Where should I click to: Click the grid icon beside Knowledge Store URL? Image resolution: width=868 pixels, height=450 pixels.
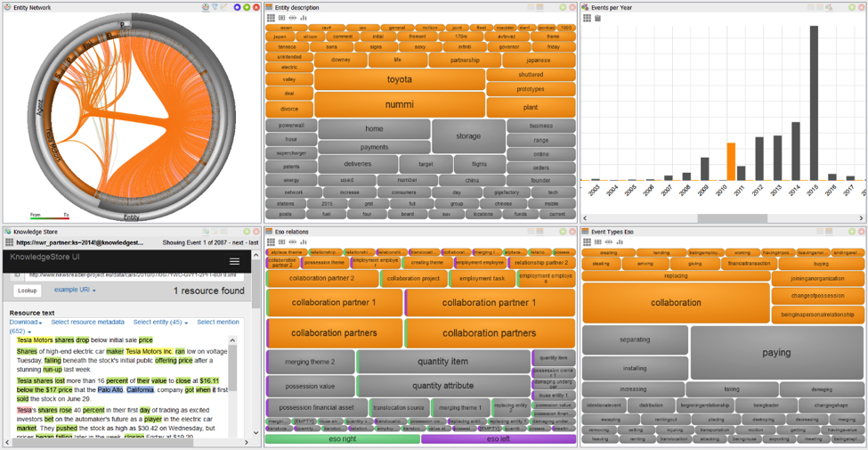[x=10, y=242]
